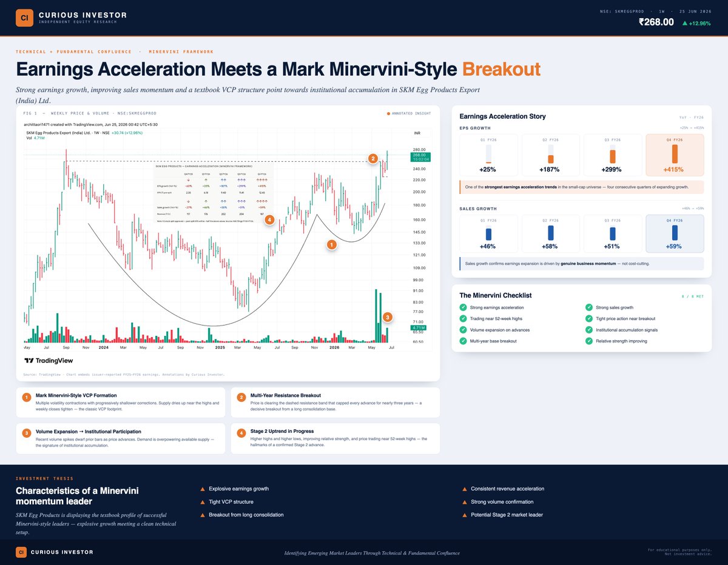This screenshot has height=565, width=728.
Task: Select the Q3 FY26 sales card showing +51%
Action: click(x=613, y=233)
